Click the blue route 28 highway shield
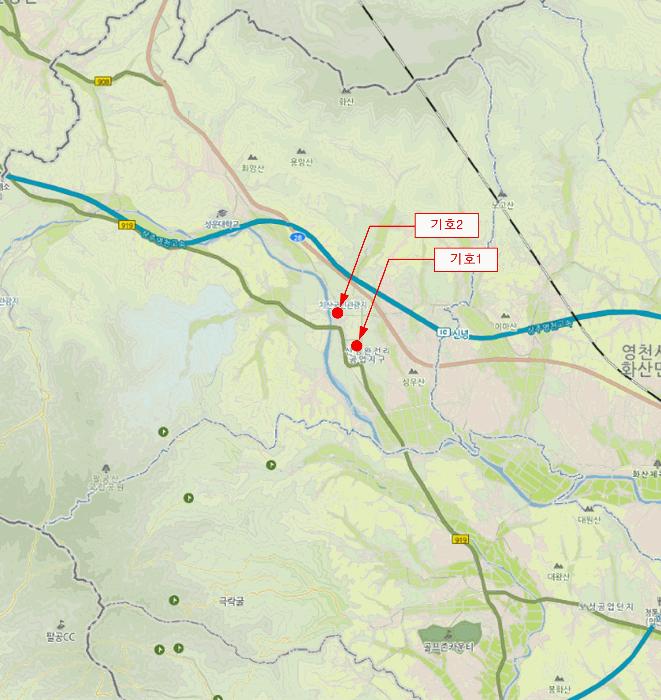The image size is (661, 700). pyautogui.click(x=295, y=237)
